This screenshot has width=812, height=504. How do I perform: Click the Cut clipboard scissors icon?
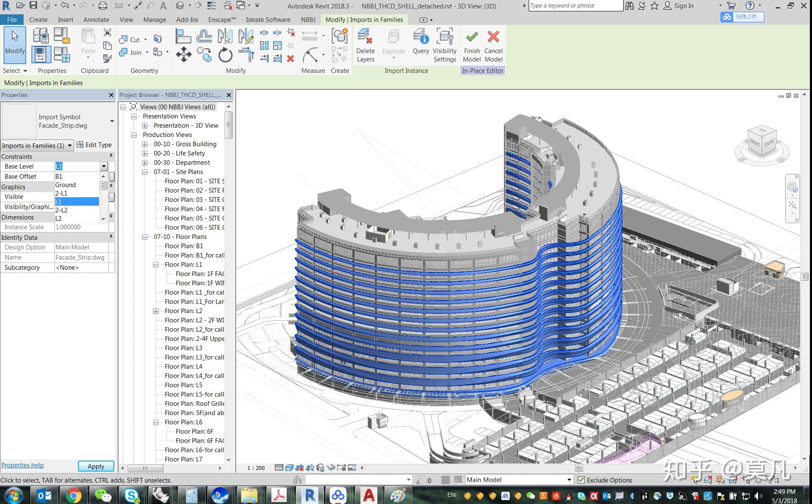point(108,32)
